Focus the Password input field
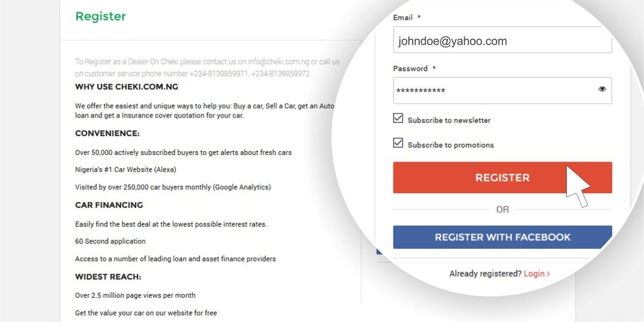This screenshot has width=644, height=322. [x=494, y=91]
